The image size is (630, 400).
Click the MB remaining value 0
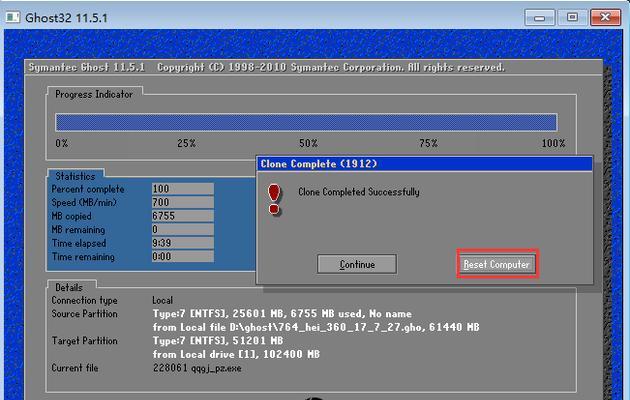[182, 229]
